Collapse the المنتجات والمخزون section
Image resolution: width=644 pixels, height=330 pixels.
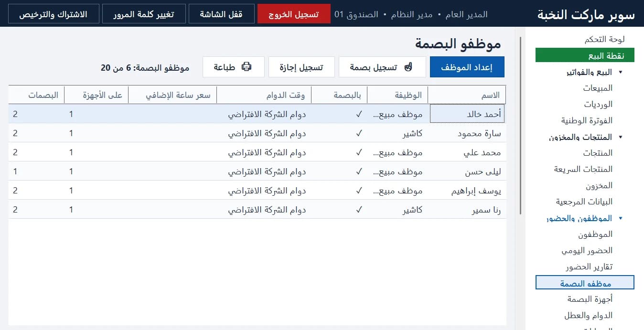[x=621, y=137]
